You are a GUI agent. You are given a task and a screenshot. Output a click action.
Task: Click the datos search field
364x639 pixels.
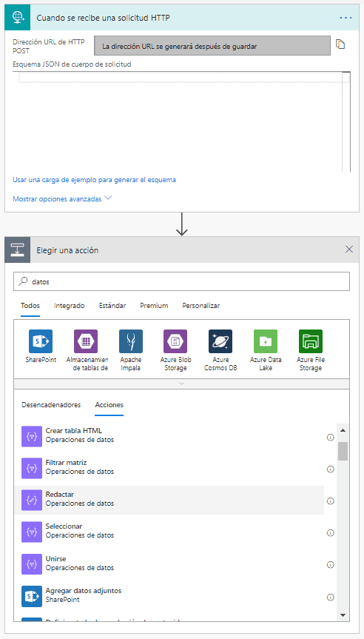(181, 281)
